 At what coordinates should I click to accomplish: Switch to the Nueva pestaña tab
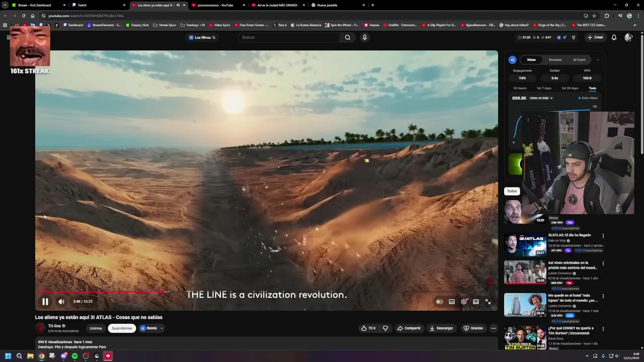(338, 5)
